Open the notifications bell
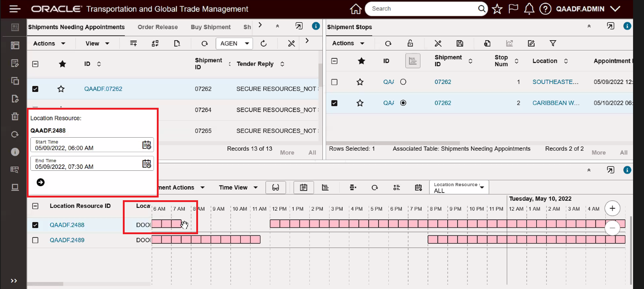This screenshot has width=644, height=289. 528,9
